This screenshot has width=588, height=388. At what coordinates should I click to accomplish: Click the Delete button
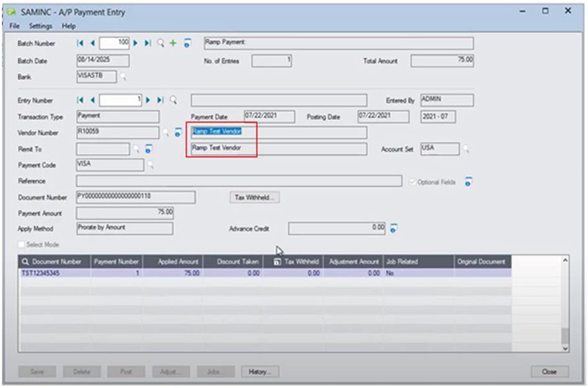[x=81, y=371]
